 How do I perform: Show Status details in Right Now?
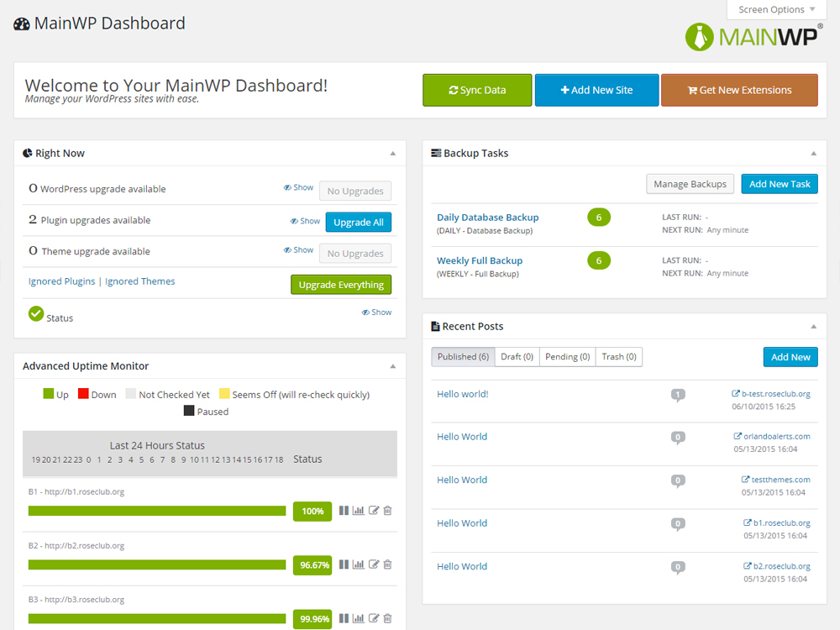click(376, 312)
